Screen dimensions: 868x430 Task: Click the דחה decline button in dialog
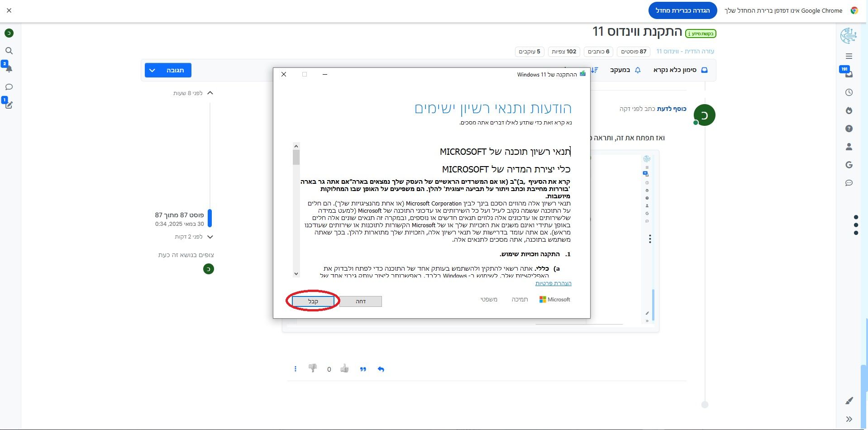(x=361, y=301)
